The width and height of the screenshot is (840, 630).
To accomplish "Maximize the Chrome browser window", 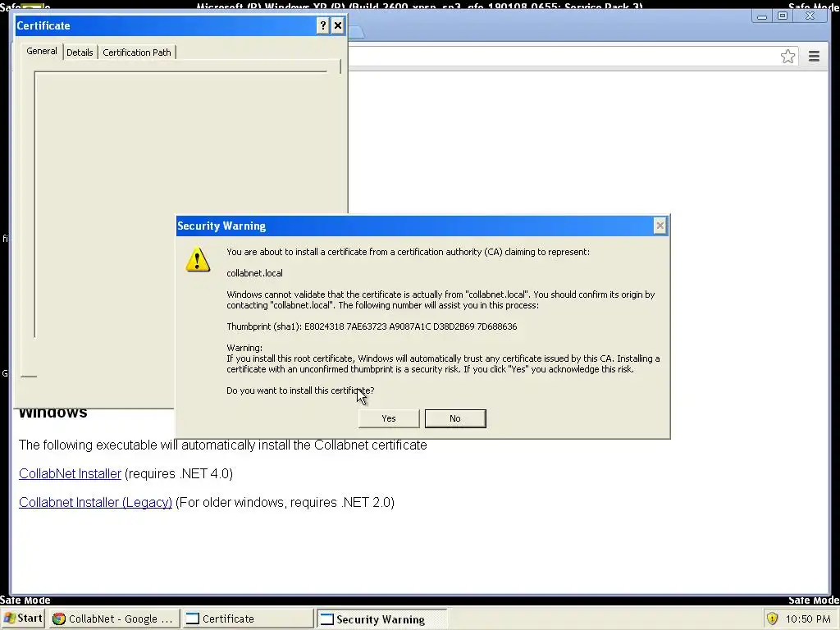I will [783, 16].
